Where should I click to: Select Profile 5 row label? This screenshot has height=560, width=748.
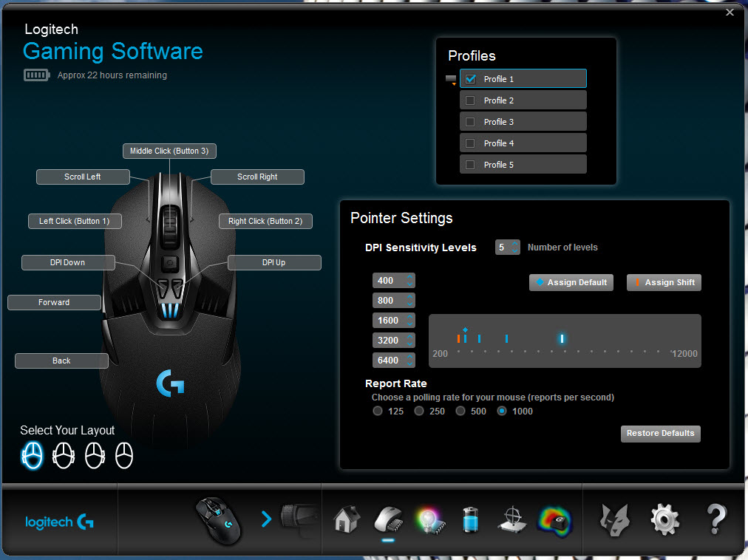click(498, 165)
